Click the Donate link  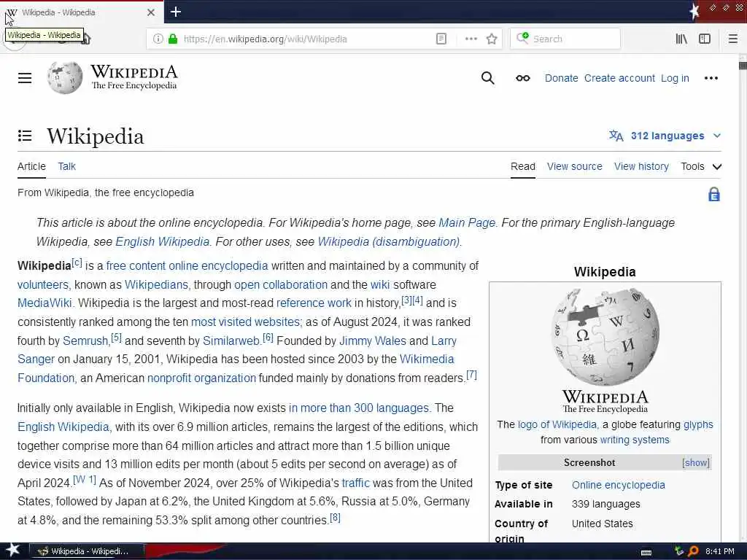[x=561, y=78]
